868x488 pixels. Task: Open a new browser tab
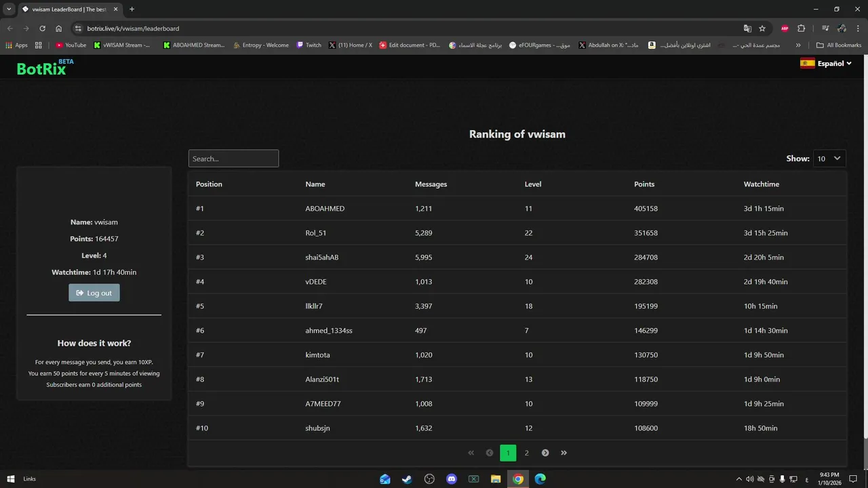[132, 9]
